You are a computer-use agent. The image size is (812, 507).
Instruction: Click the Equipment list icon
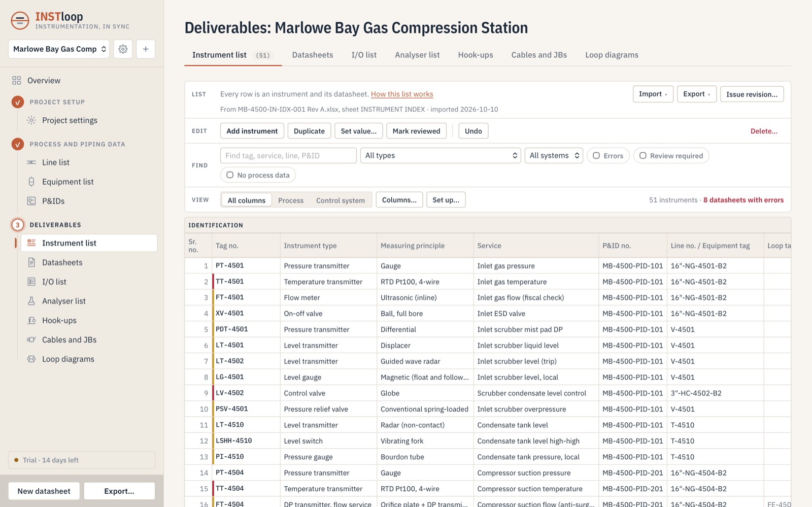pyautogui.click(x=31, y=182)
